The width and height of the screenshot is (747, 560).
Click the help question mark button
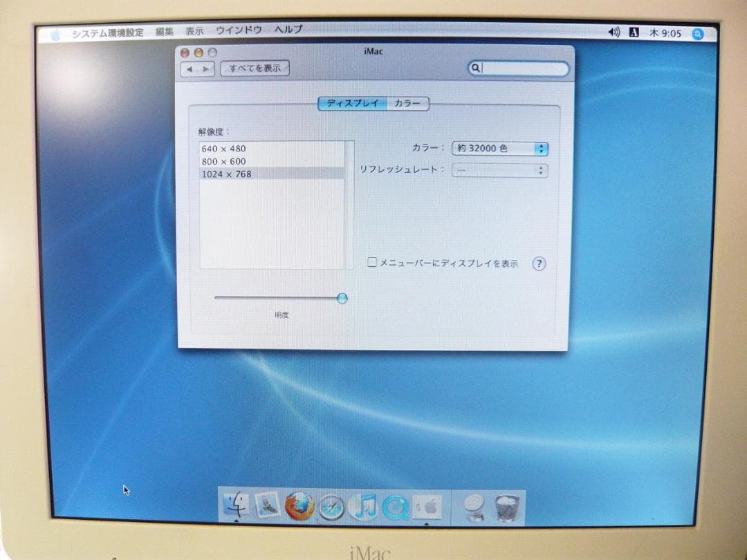[539, 263]
